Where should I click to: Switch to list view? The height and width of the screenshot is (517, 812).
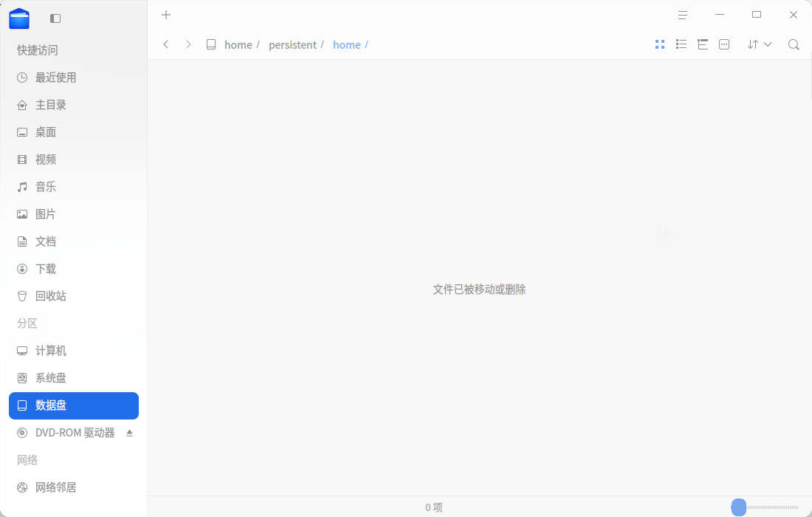(681, 44)
